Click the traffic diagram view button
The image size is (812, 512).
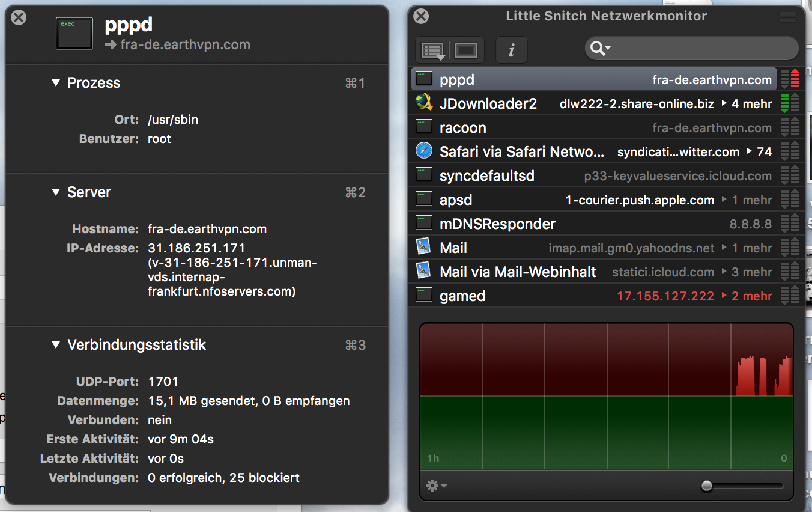(x=466, y=50)
